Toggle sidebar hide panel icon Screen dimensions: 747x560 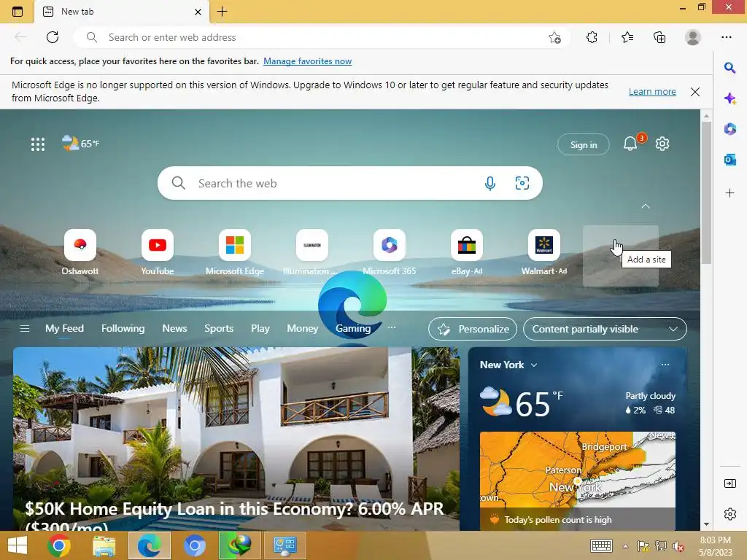point(729,483)
